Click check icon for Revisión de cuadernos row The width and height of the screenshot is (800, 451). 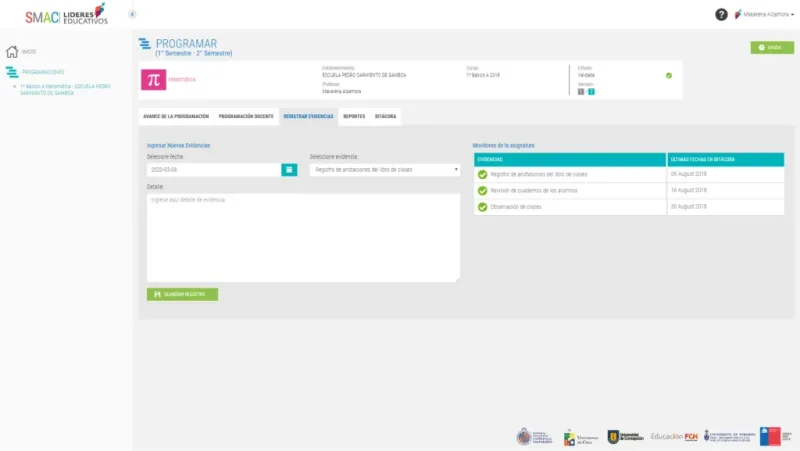tap(482, 191)
